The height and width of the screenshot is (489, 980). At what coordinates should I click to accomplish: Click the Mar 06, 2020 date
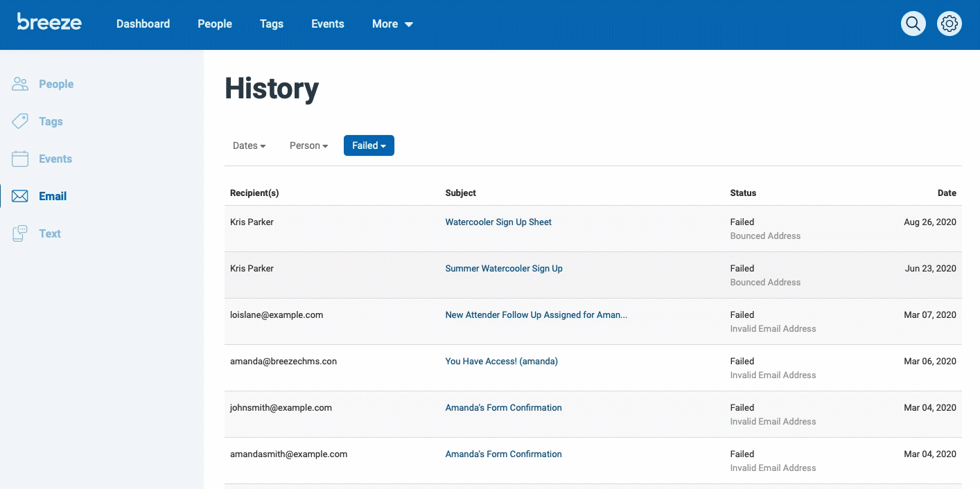930,362
